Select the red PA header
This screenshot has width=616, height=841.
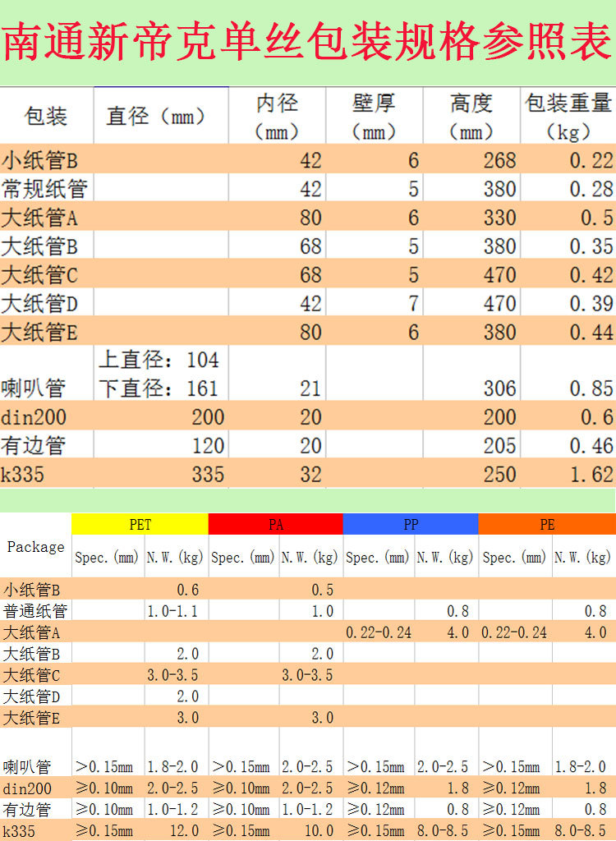[x=276, y=524]
